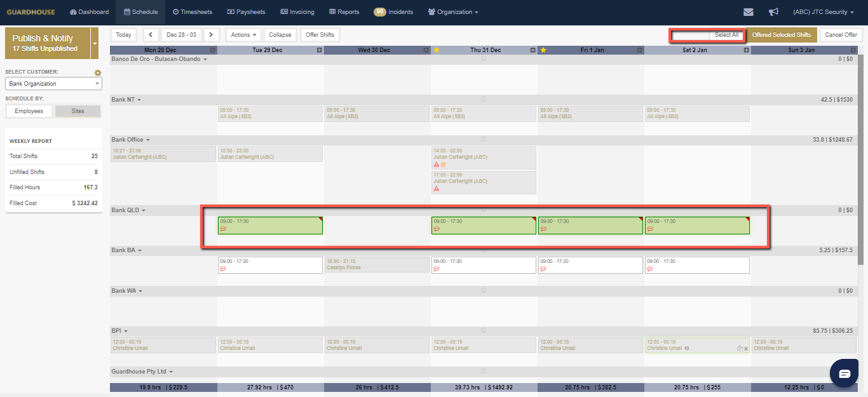This screenshot has width=868, height=397.
Task: Open the Bank WA site dropdown
Action: coord(140,291)
